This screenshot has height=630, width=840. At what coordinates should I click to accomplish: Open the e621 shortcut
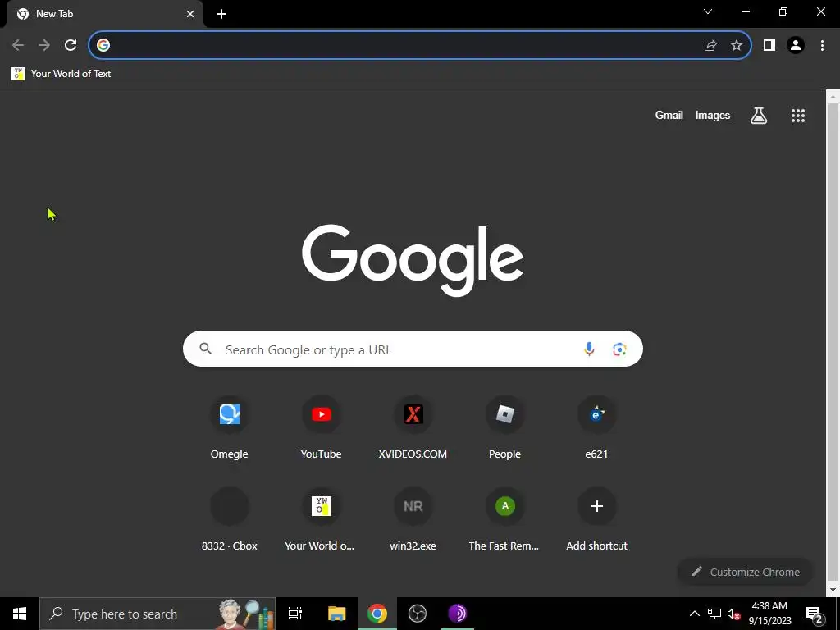click(596, 427)
